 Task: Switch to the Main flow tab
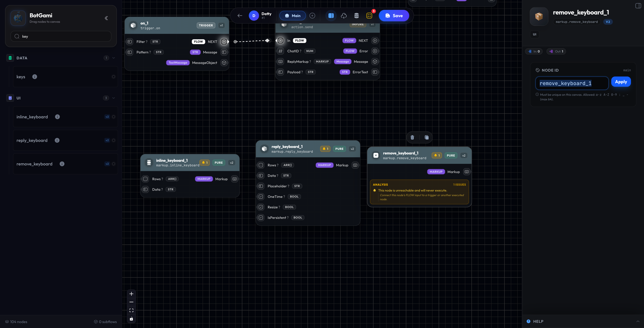[x=293, y=15]
